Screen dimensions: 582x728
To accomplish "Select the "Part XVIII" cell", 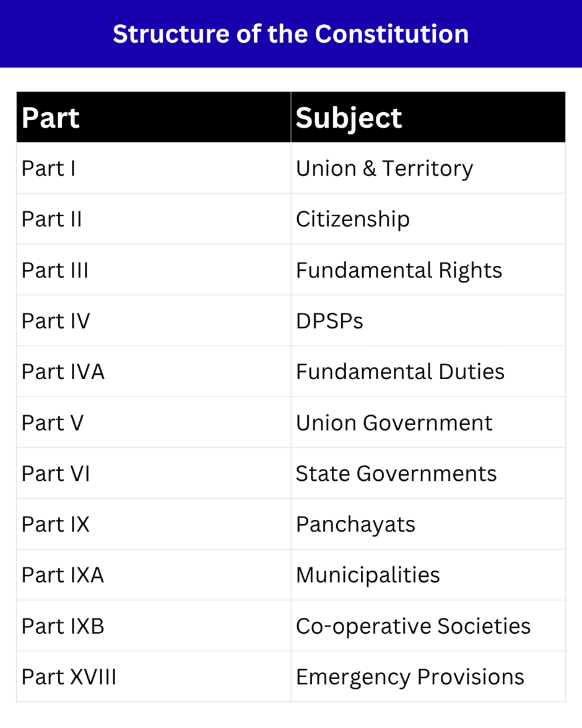I will click(x=69, y=677).
